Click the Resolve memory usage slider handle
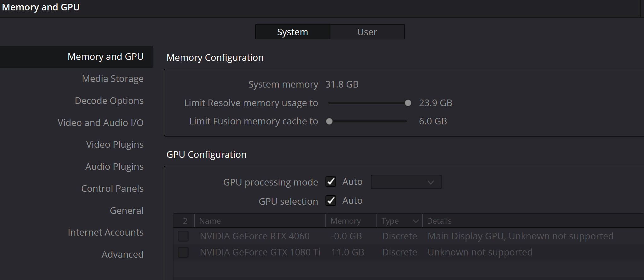644x280 pixels. pyautogui.click(x=408, y=103)
